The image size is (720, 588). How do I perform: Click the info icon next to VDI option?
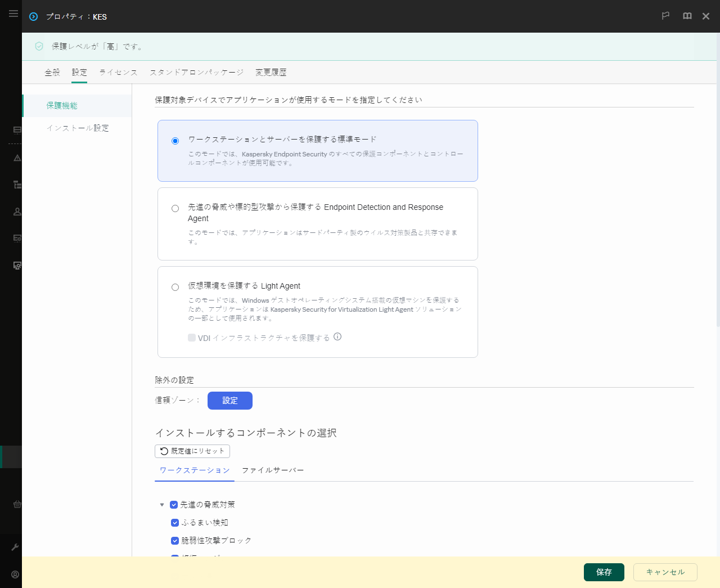[337, 337]
